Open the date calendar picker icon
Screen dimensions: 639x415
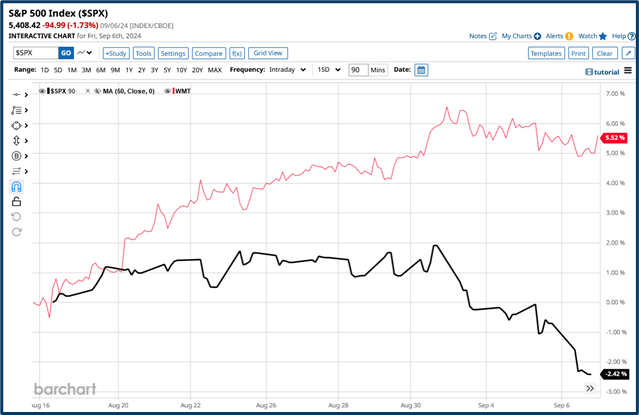(x=421, y=70)
